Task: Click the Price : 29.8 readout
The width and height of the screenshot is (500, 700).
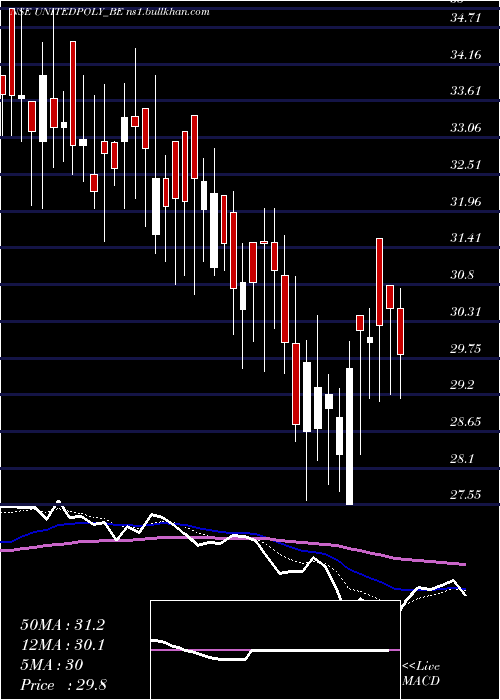Action: (x=63, y=685)
